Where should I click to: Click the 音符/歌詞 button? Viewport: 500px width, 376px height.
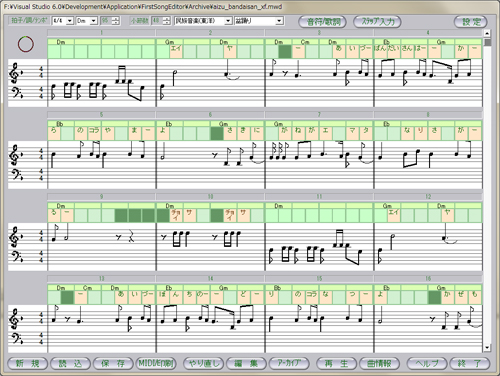322,22
